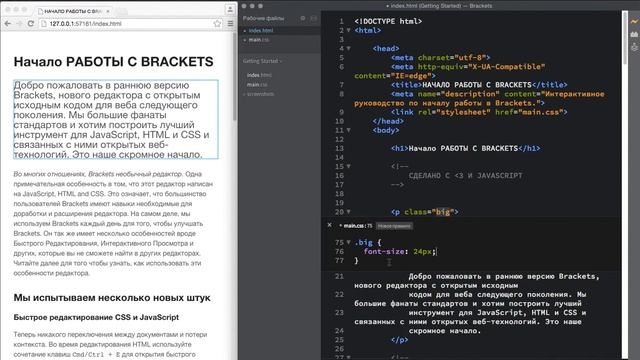Click the X-UA-Compatible attribute value on line 6
This screenshot has width=640, height=360.
click(x=506, y=67)
